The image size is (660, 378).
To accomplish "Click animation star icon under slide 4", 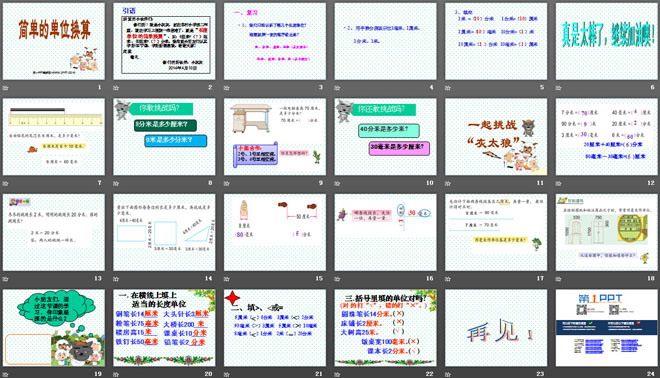I will [x=338, y=88].
